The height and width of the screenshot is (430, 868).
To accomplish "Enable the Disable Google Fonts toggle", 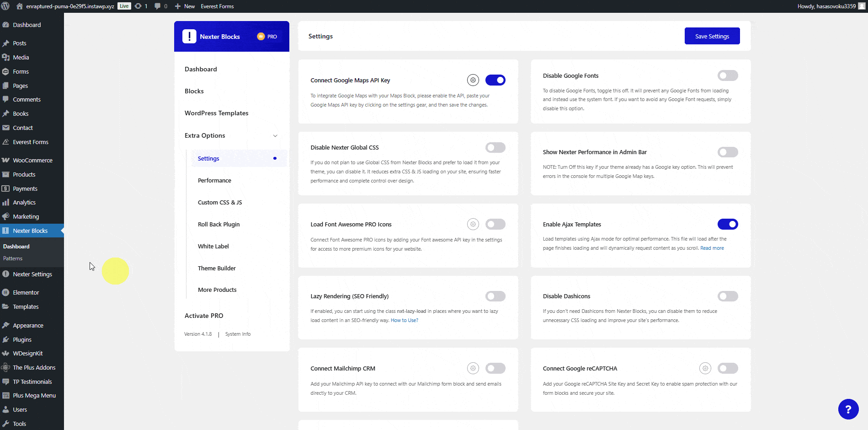I will tap(727, 75).
